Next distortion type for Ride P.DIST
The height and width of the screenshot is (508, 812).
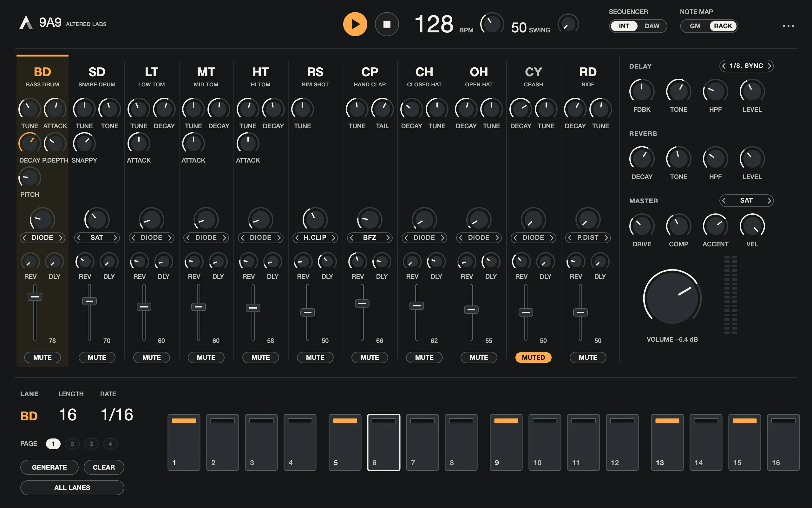[606, 237]
